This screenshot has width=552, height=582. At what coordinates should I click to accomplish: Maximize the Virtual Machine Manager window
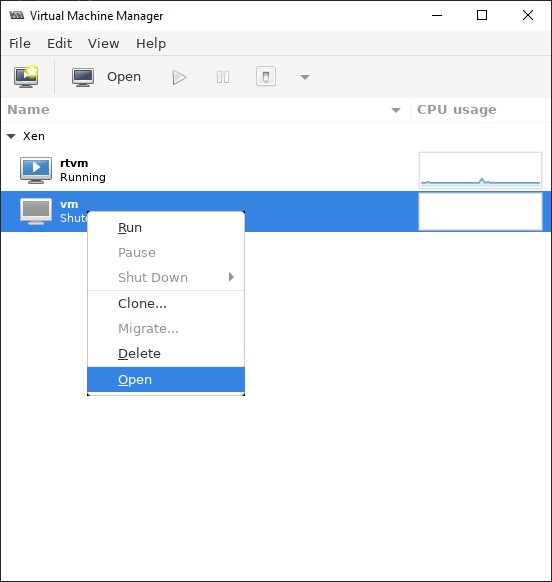pos(482,15)
